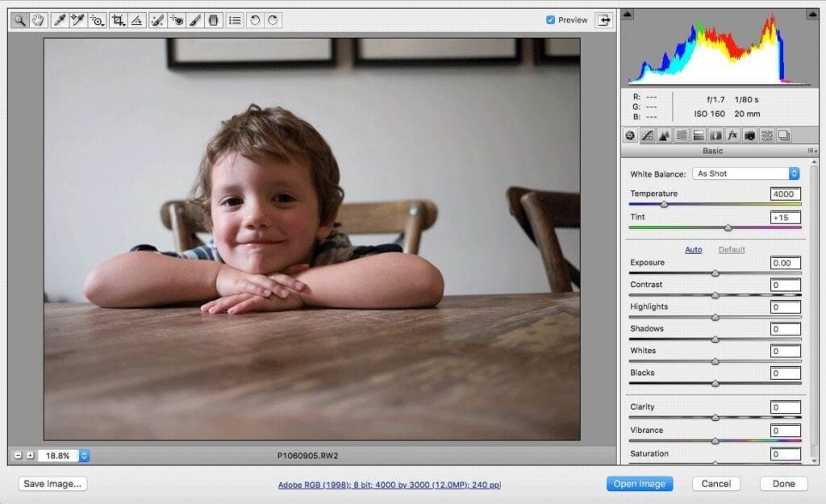
Task: Open the Effects panel tab
Action: tap(733, 135)
